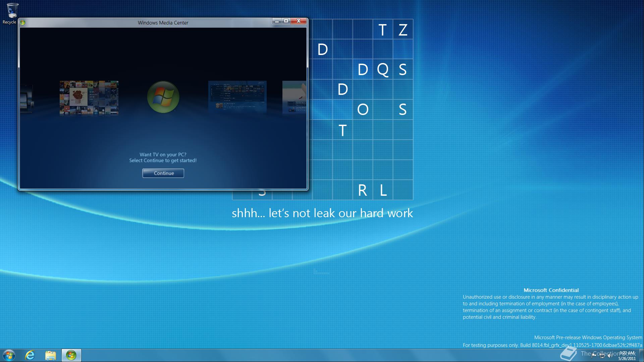Open the music album collage thumbnail

click(89, 98)
